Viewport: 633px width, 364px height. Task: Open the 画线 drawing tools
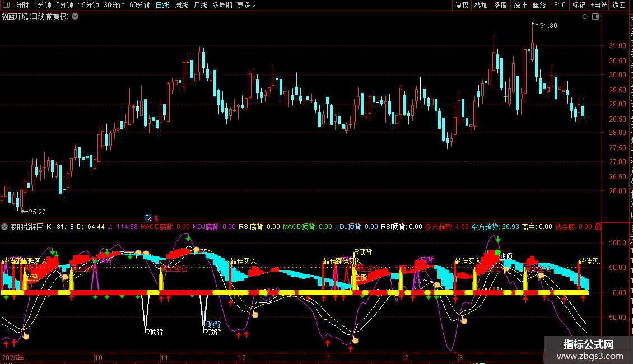pyautogui.click(x=539, y=6)
